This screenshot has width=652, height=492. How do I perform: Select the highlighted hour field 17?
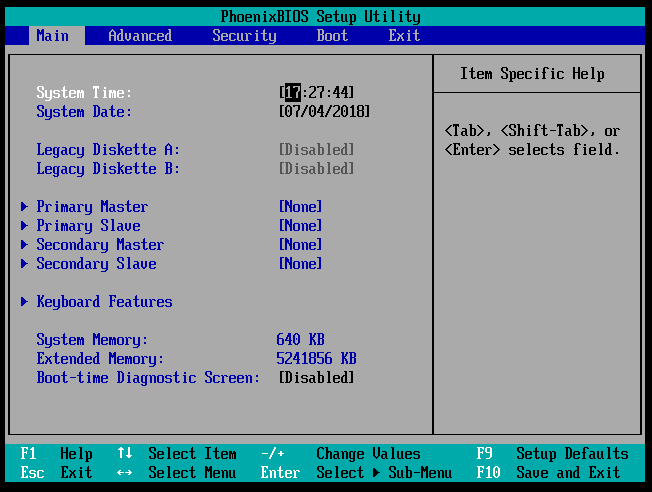(x=293, y=92)
